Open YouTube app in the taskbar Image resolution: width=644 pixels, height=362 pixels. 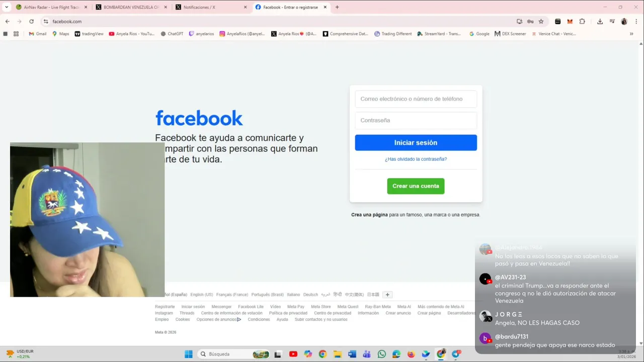[293, 354]
